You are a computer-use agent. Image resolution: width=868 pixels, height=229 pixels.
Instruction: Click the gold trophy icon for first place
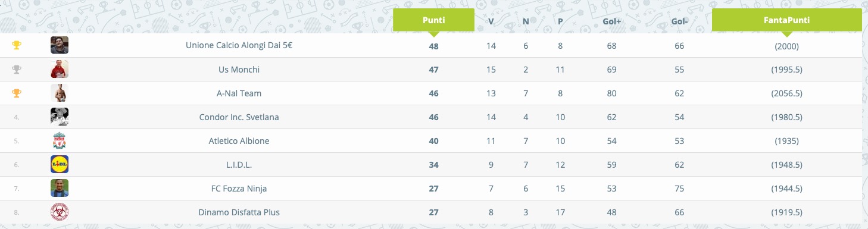pyautogui.click(x=17, y=45)
